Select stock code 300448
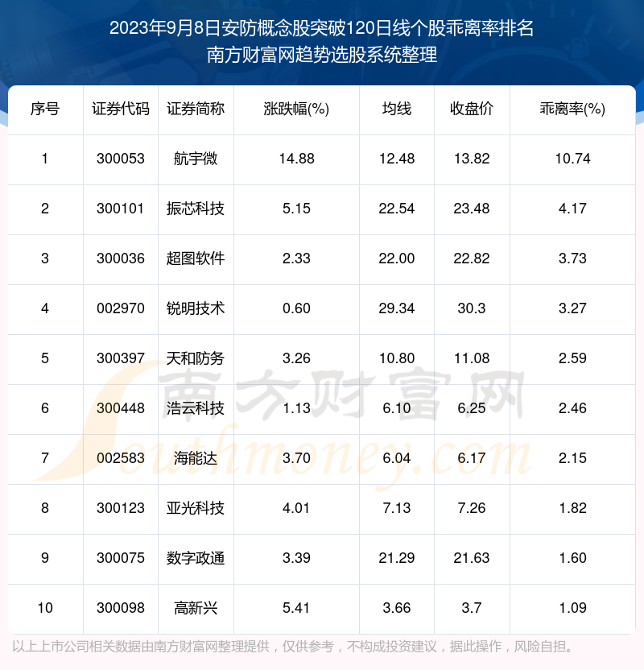This screenshot has width=644, height=670. pyautogui.click(x=121, y=408)
